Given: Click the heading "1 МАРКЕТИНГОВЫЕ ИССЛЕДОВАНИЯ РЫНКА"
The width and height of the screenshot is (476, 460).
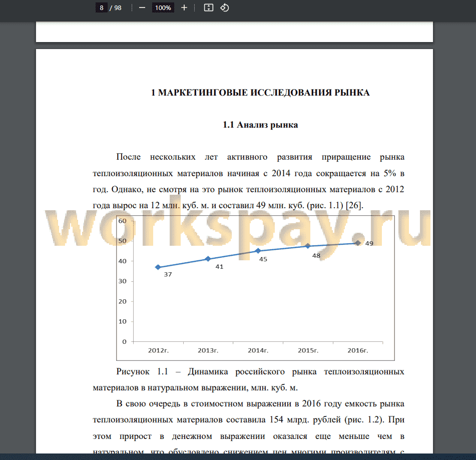Looking at the screenshot, I should [260, 93].
